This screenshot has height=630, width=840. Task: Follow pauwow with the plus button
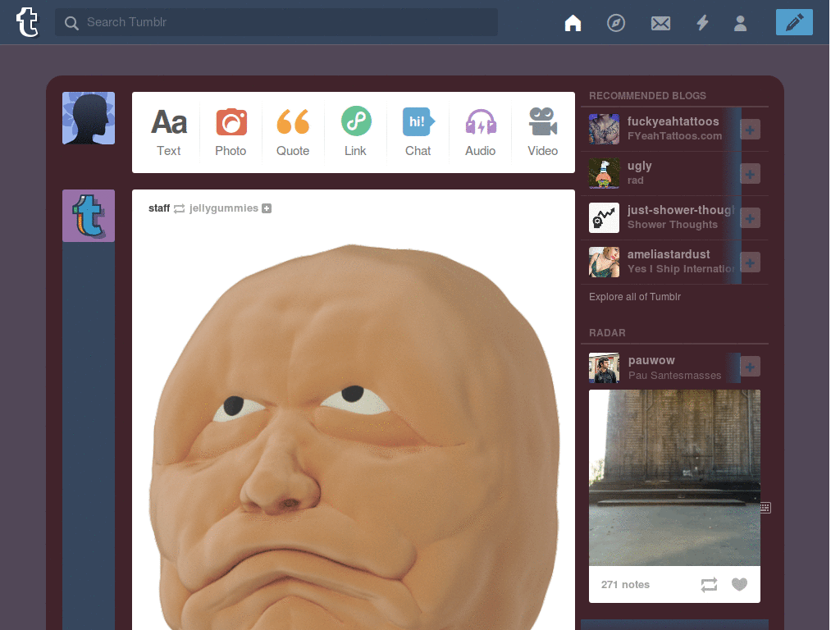click(750, 367)
